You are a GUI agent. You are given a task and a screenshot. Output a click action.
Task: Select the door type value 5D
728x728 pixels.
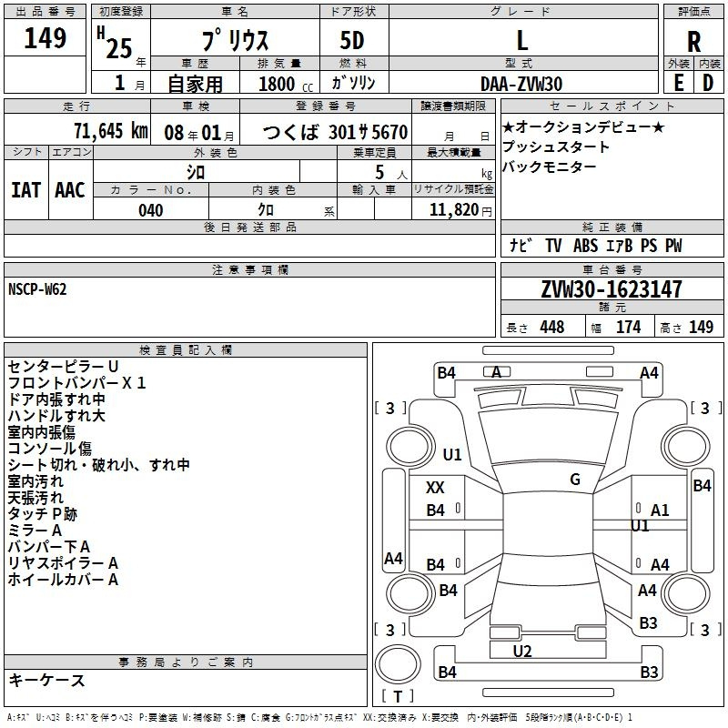(352, 40)
